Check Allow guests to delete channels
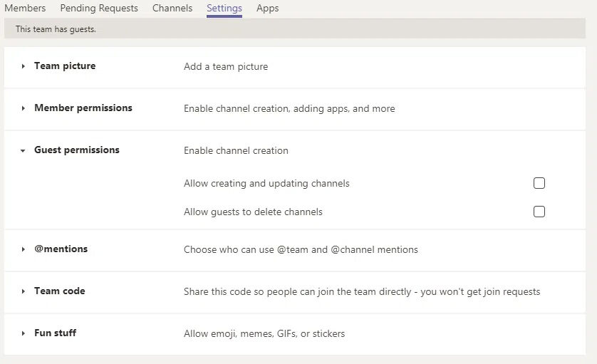The width and height of the screenshot is (597, 364). click(539, 212)
